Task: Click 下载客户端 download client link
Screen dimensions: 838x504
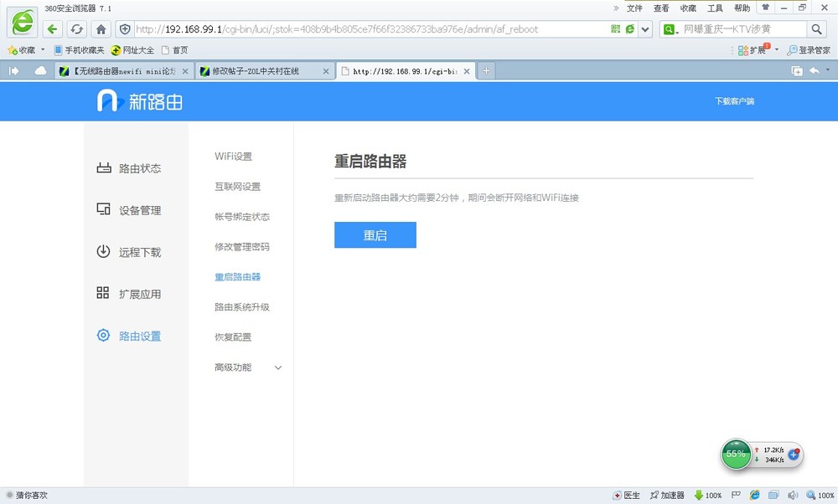Action: point(734,101)
